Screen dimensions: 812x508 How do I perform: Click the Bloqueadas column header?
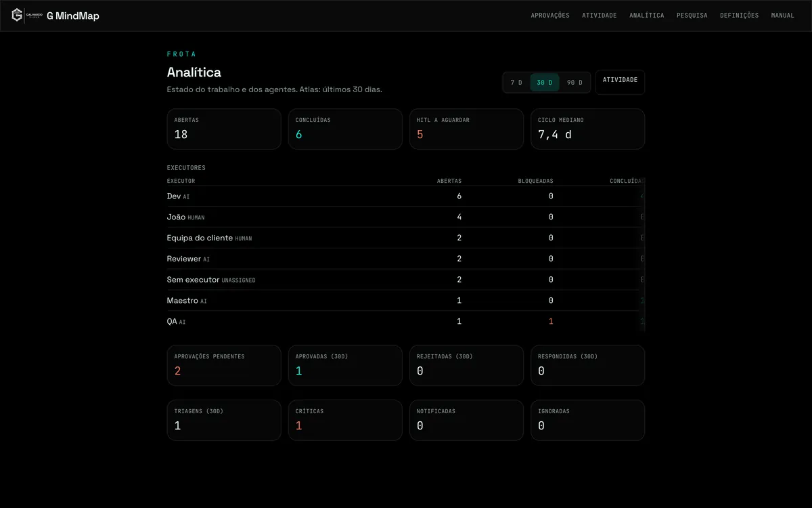(536, 181)
